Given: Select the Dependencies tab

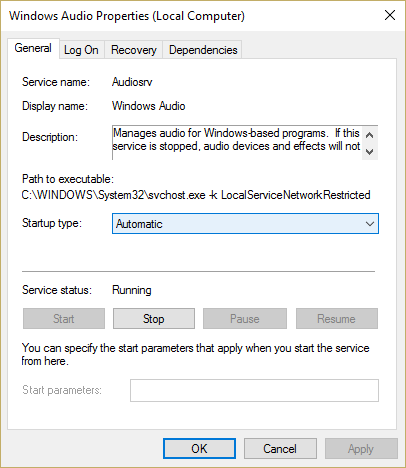Looking at the screenshot, I should tap(203, 50).
